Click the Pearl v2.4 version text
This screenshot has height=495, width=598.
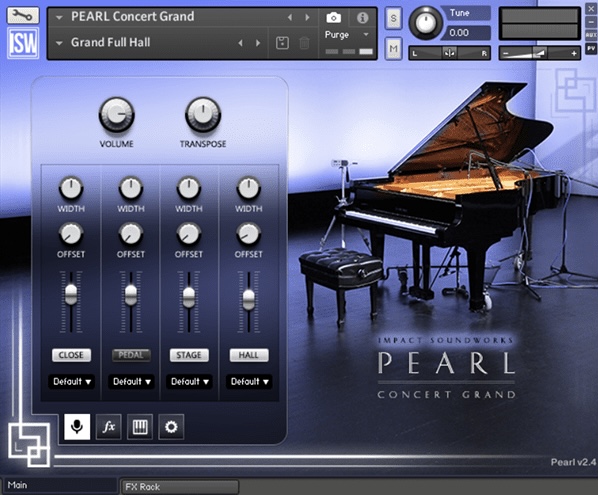point(573,462)
